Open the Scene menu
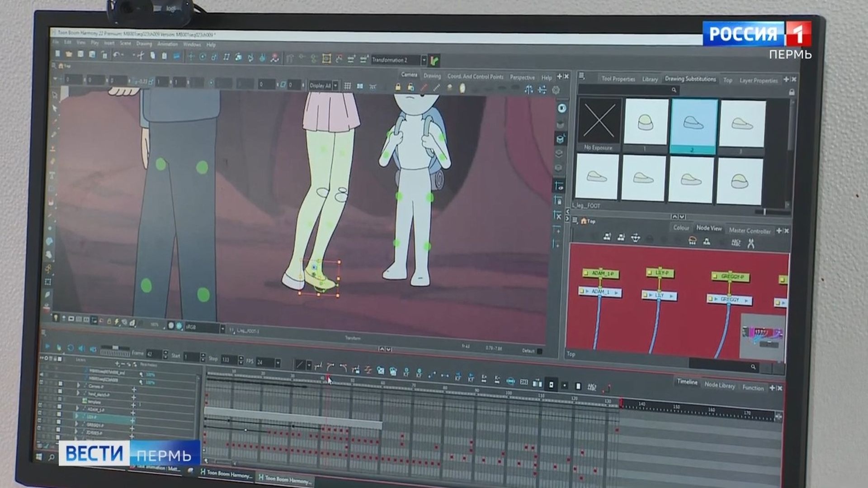This screenshot has width=868, height=488. coord(125,43)
